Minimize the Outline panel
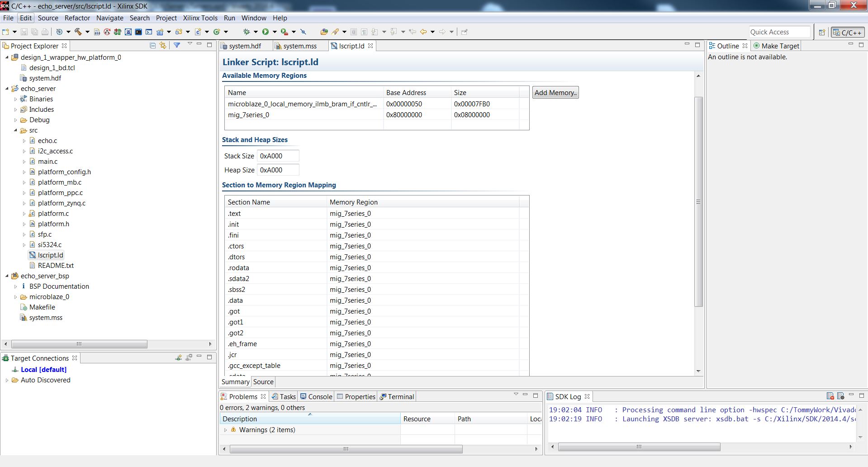This screenshot has height=467, width=868. click(850, 44)
